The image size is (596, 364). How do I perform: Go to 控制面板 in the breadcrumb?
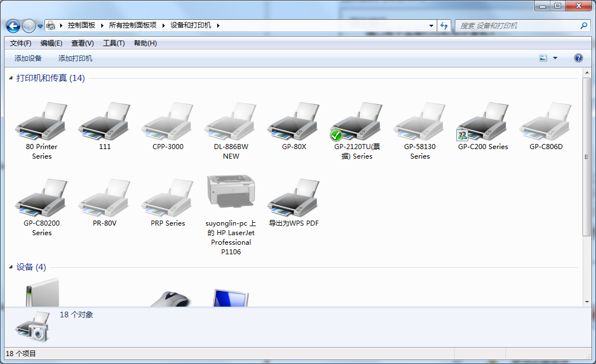[x=82, y=25]
